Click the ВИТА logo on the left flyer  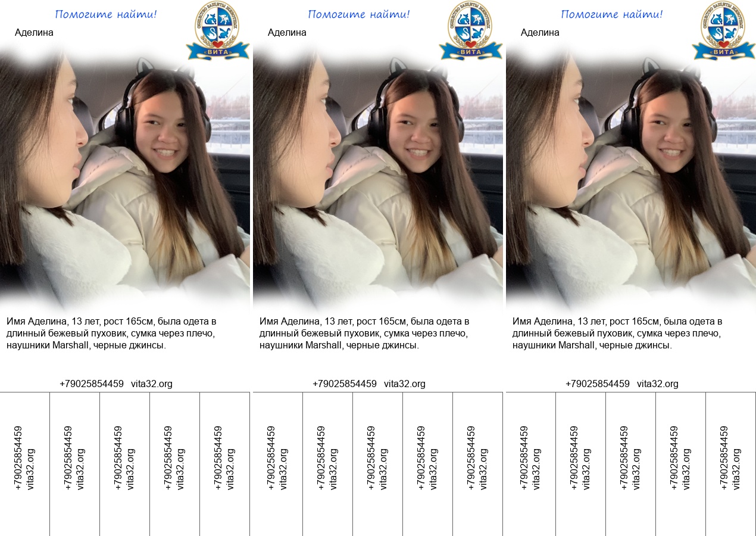218,30
